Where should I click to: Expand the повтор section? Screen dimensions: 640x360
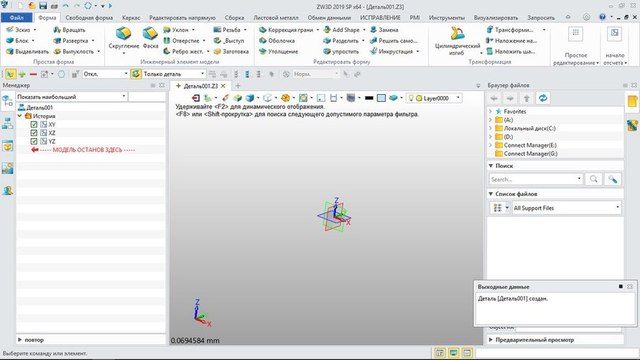click(x=20, y=340)
